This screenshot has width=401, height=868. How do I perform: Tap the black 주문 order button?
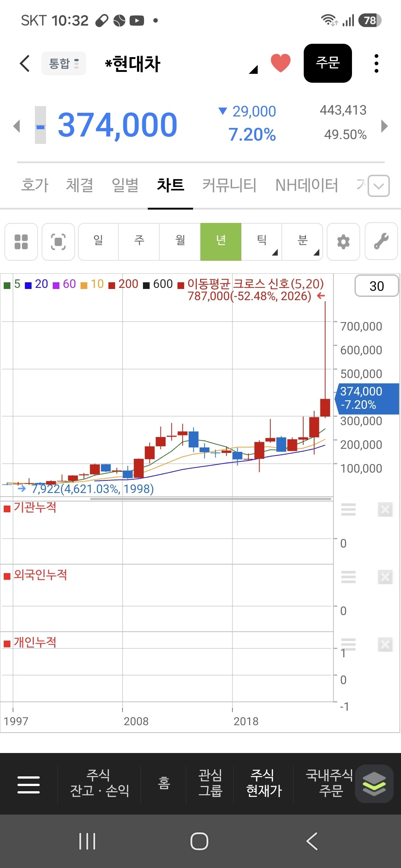[328, 63]
